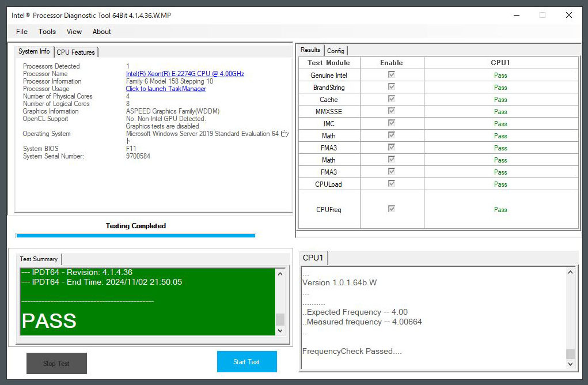588x385 pixels.
Task: Click the Number of Logical Cores label
Action: [x=56, y=104]
